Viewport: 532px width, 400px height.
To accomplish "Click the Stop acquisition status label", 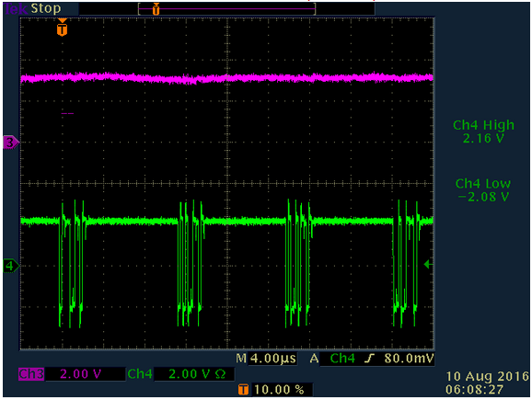I will [46, 8].
